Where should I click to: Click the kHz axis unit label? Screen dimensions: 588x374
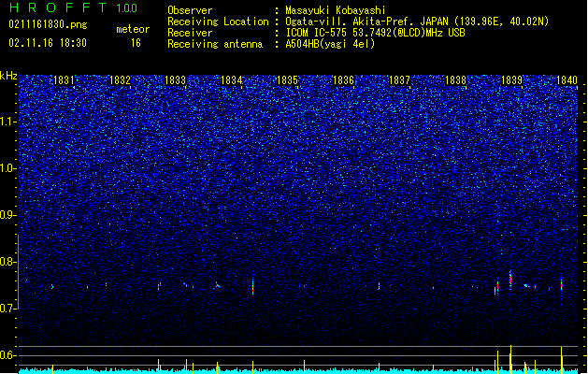(8, 76)
